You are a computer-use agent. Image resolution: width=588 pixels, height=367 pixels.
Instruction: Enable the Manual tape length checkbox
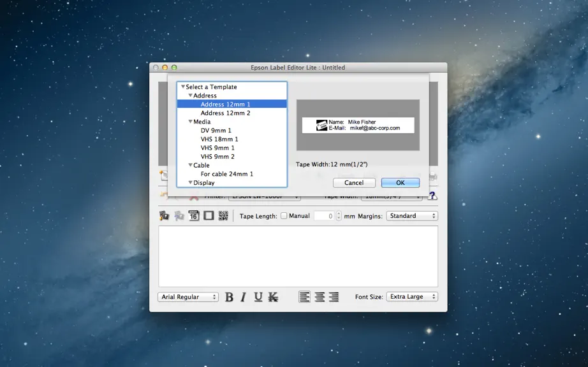pos(284,216)
